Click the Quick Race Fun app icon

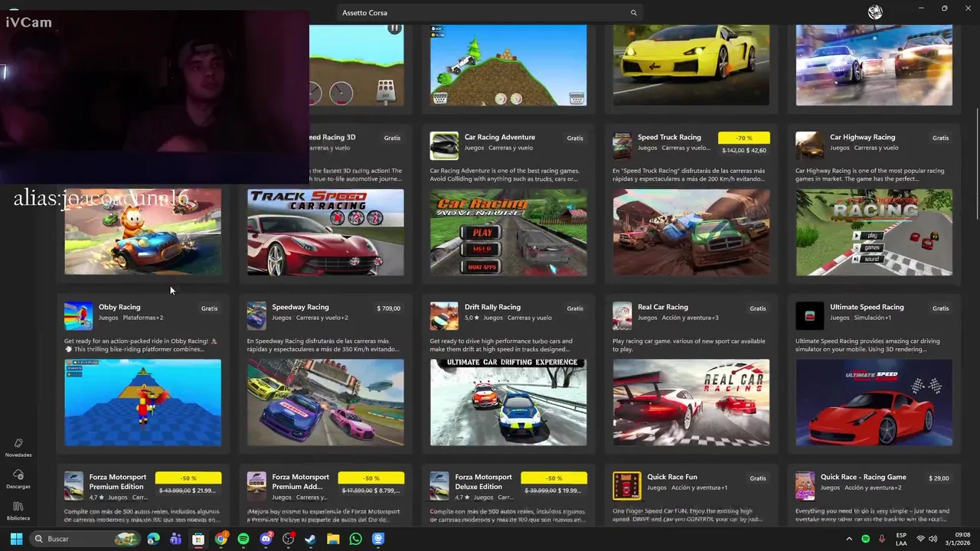pos(627,485)
